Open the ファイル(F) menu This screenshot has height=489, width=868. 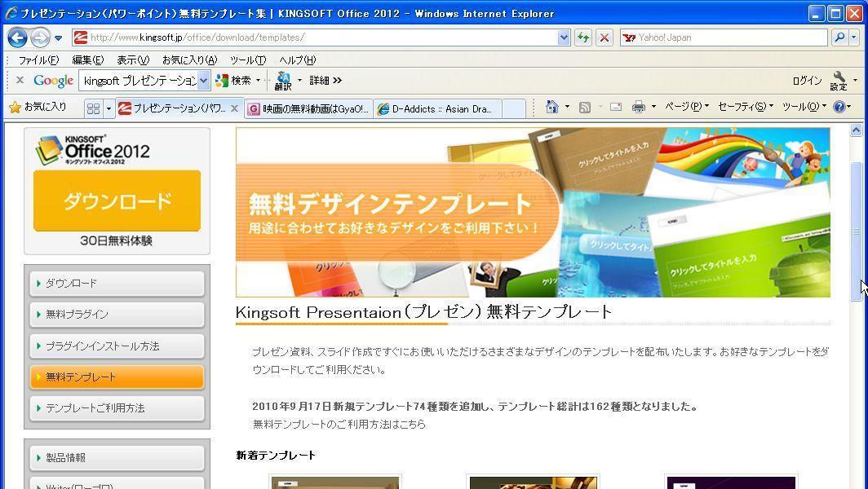point(38,59)
